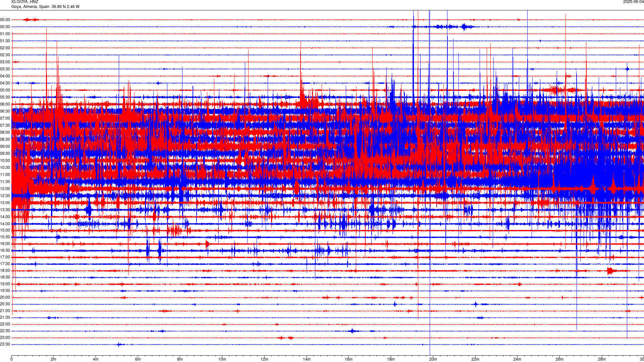Click the station code IG.GOYA..HNZ

[x=25, y=2]
